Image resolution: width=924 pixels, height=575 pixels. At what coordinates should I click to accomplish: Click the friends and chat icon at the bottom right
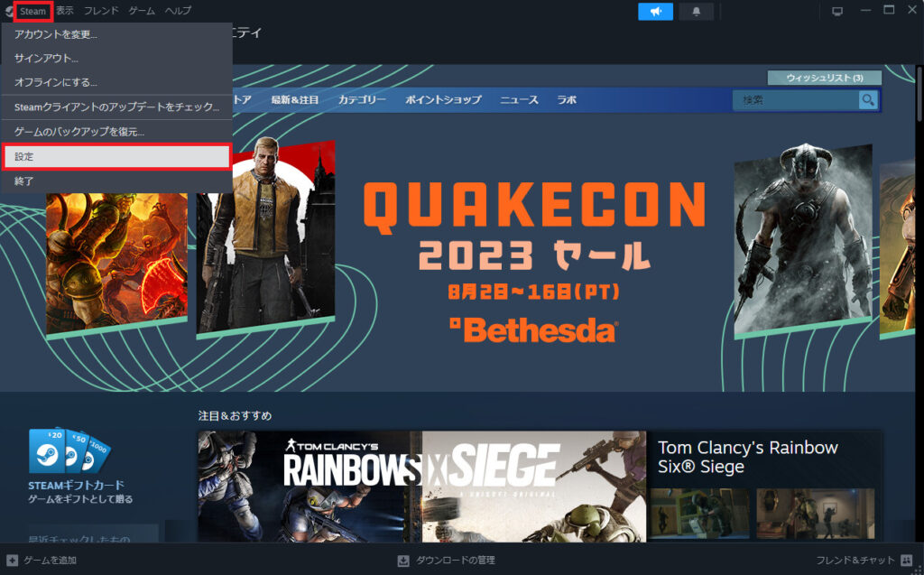[906, 561]
